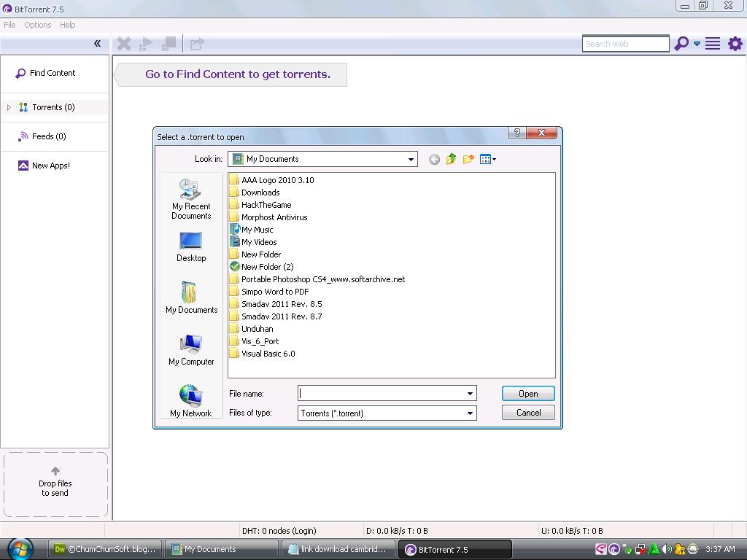Click the dialog Help question mark button
This screenshot has height=560, width=747.
[x=517, y=133]
